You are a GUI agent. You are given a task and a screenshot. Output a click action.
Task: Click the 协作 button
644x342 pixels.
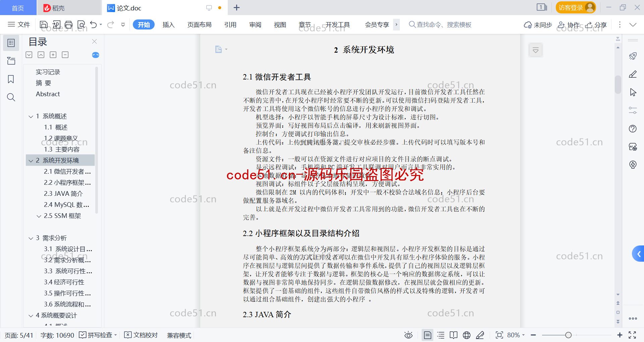click(x=568, y=25)
